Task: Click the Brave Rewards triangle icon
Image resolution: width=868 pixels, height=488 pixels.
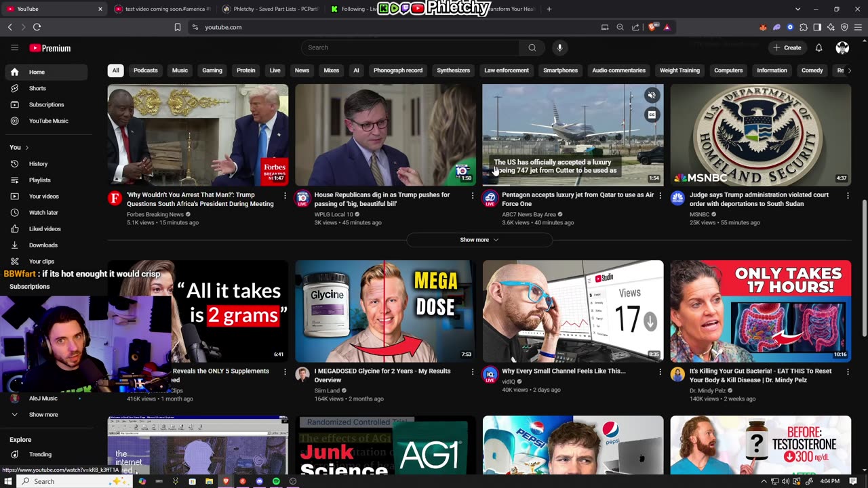Action: coord(667,27)
